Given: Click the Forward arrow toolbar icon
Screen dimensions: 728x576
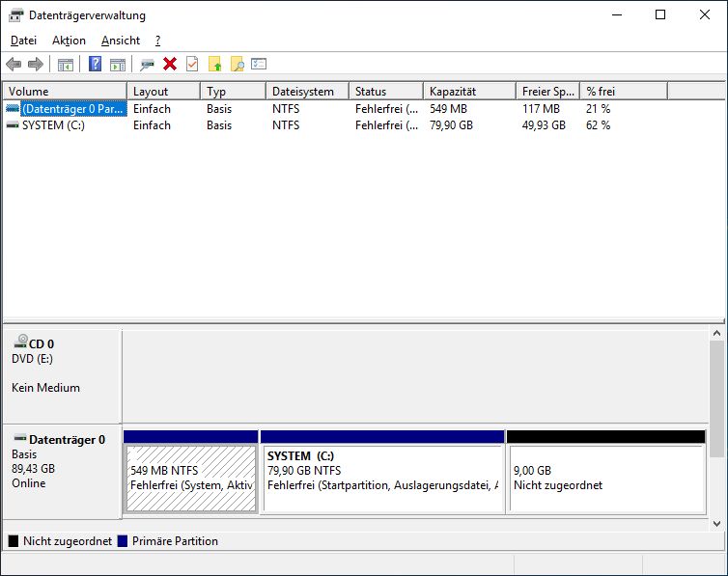Looking at the screenshot, I should [x=36, y=64].
